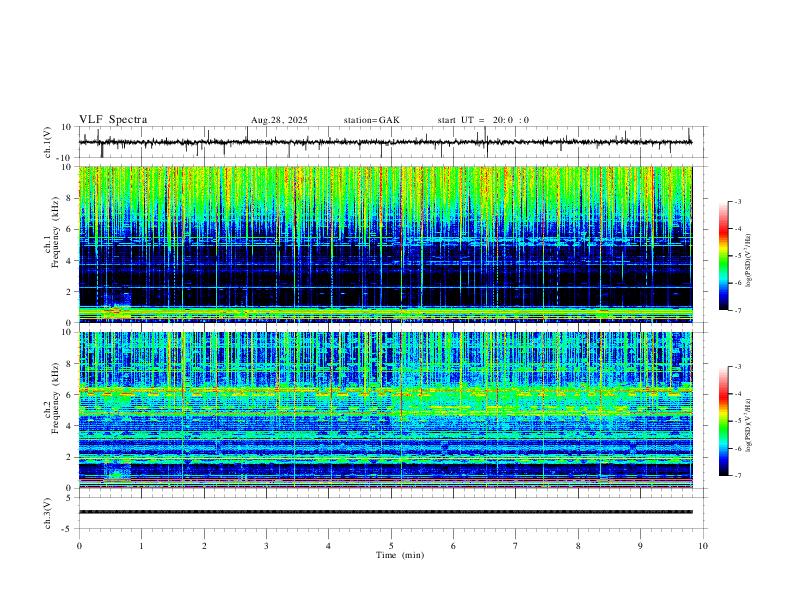Click the "4" kHz tick on ch.1 spectrogram axis
792x612 pixels.
69,261
